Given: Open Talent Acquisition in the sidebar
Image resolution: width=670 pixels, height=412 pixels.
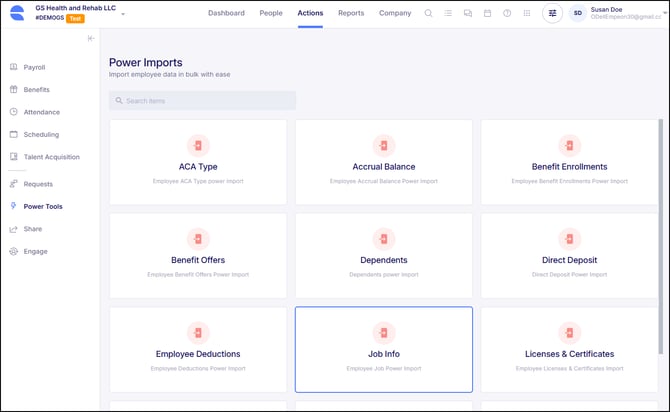Looking at the screenshot, I should point(52,157).
